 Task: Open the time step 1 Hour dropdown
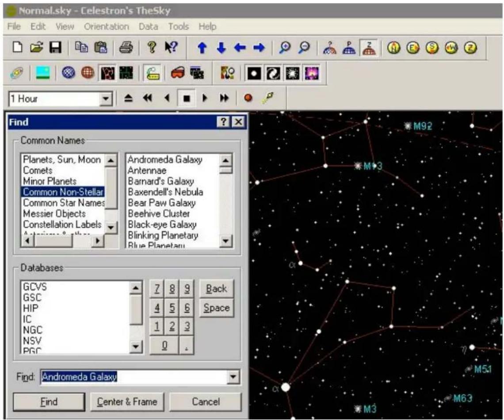click(x=105, y=98)
